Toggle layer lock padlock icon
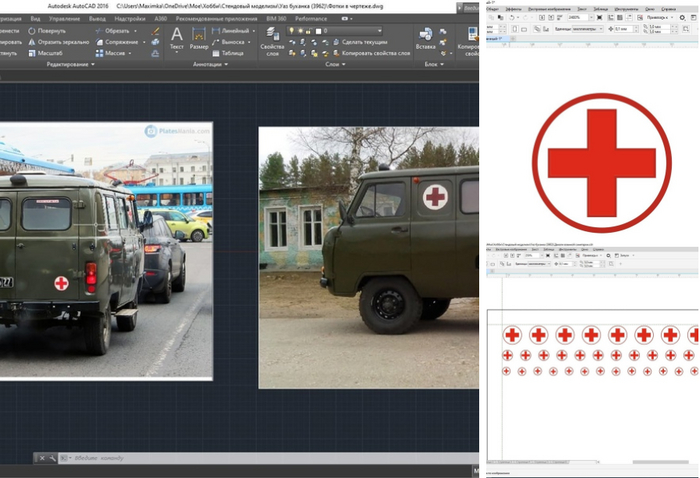Image resolution: width=700 pixels, height=478 pixels. pos(308,31)
